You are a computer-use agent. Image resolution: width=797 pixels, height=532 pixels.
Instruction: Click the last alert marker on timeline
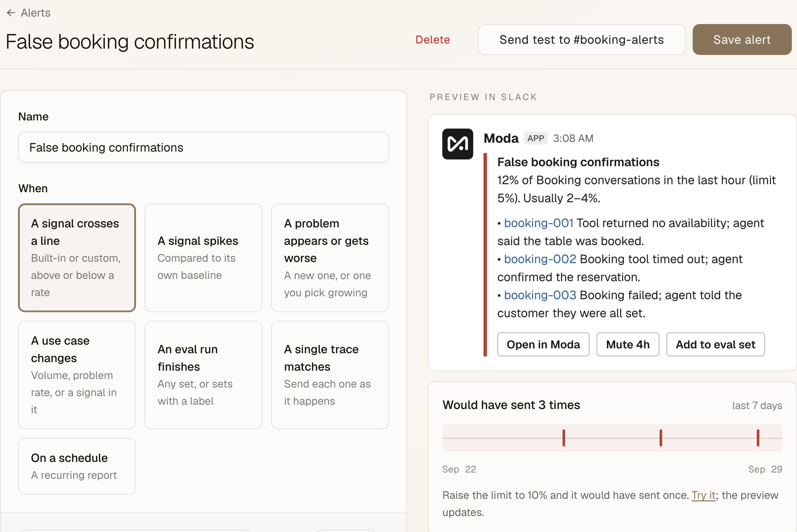[x=758, y=438]
